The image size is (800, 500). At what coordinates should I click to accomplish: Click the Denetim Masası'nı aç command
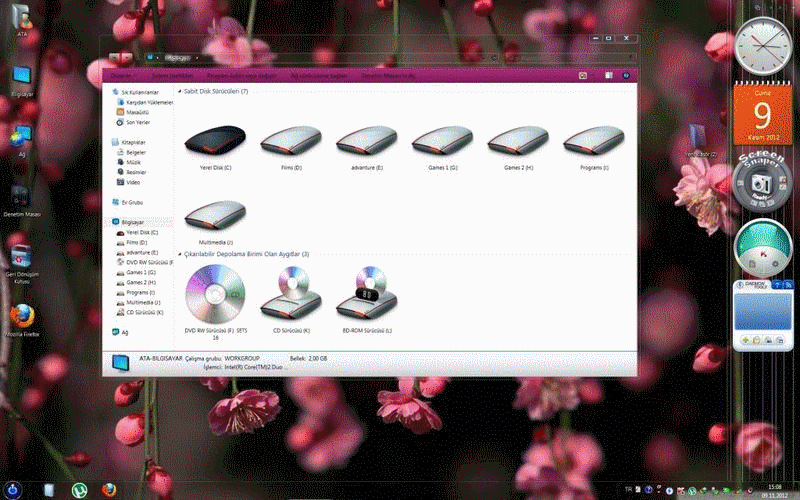388,76
